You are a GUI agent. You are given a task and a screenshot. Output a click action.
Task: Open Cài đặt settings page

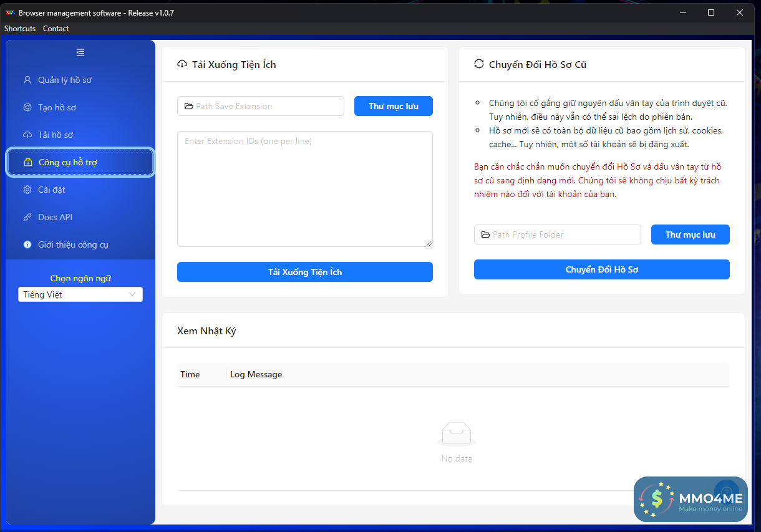(x=80, y=190)
